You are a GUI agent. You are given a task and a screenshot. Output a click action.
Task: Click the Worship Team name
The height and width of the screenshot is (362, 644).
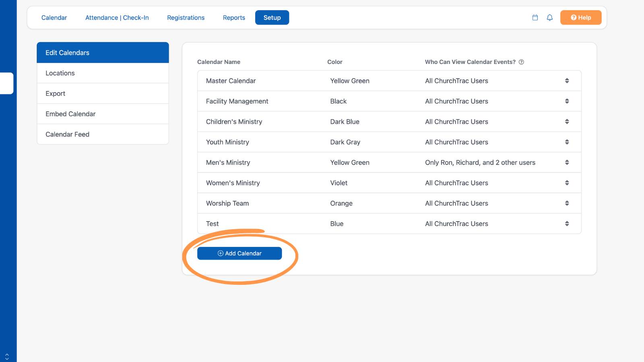click(227, 204)
